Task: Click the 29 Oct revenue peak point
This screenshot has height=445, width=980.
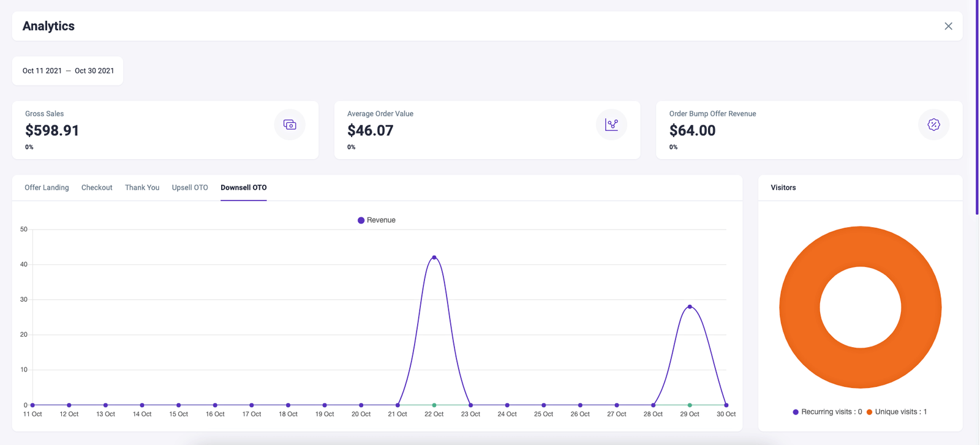Action: pos(690,307)
